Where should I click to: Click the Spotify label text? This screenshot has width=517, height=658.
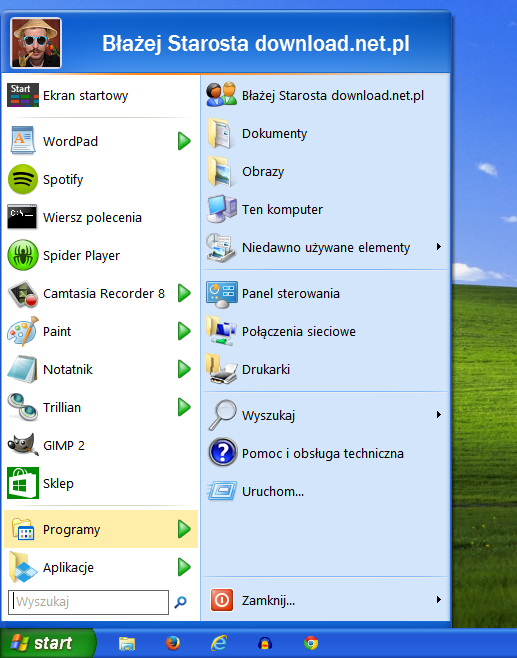(x=63, y=180)
